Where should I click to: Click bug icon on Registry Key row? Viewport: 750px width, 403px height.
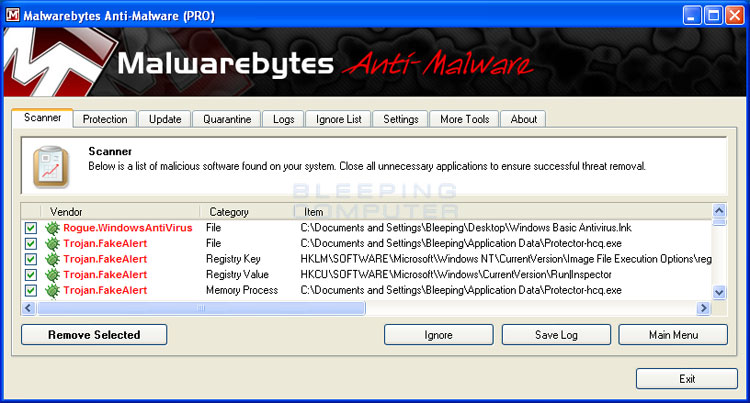[52, 259]
